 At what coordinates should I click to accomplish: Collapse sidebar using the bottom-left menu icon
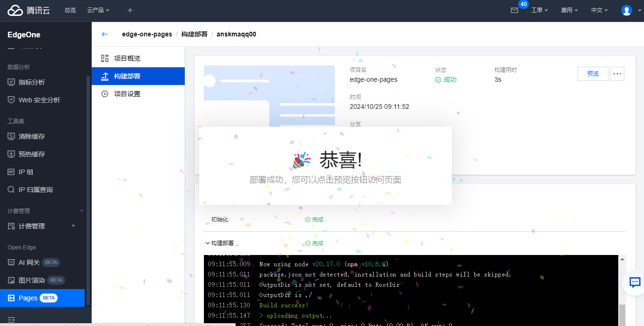click(11, 320)
